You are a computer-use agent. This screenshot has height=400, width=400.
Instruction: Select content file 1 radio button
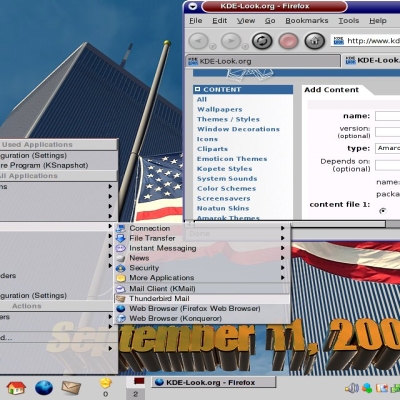tap(383, 211)
